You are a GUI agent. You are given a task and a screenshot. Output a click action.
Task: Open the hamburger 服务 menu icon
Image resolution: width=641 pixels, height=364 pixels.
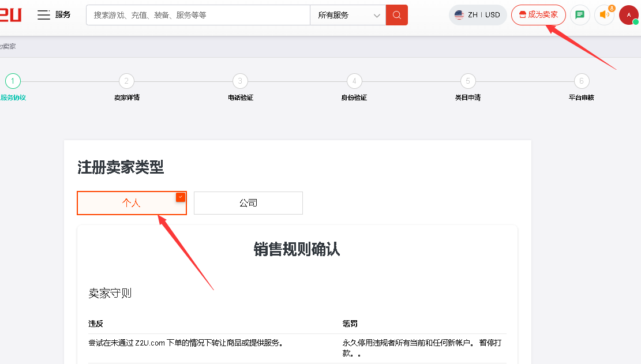43,15
